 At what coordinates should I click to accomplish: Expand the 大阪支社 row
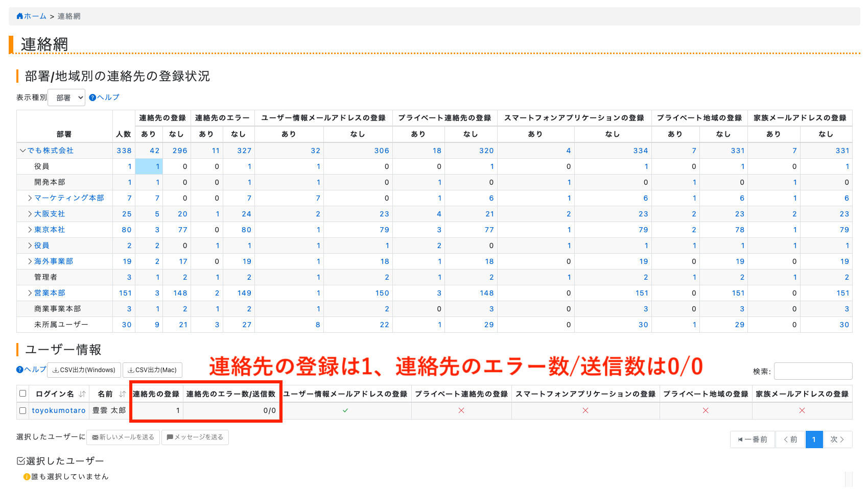pos(30,214)
